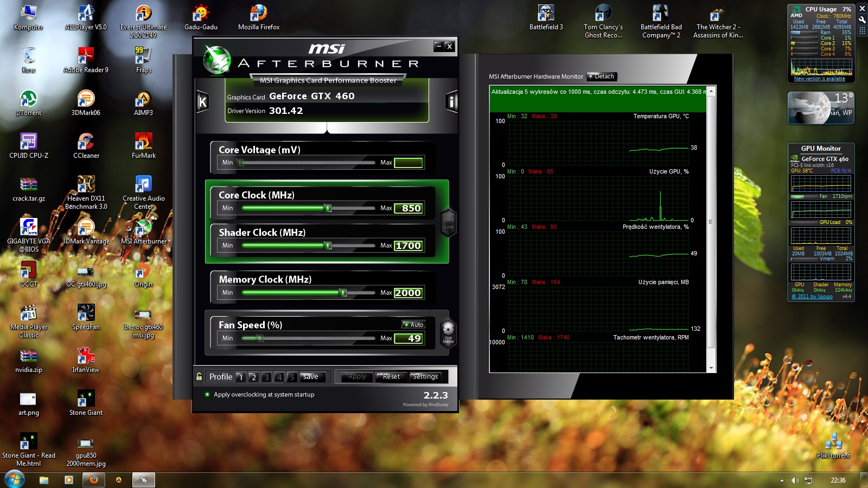Screen dimensions: 868x488
Task: Click the Core Clock value field showing 850
Action: pos(409,208)
